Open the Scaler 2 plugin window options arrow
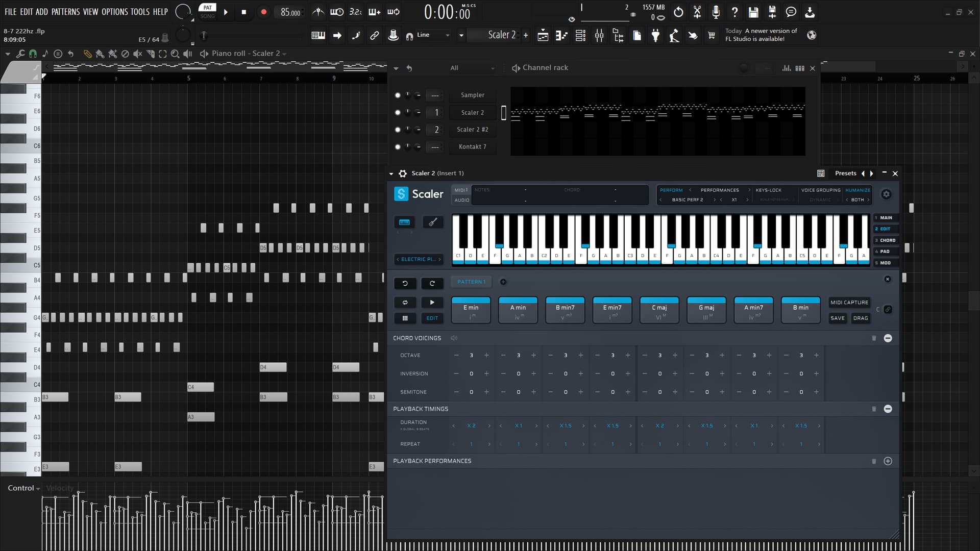 391,173
